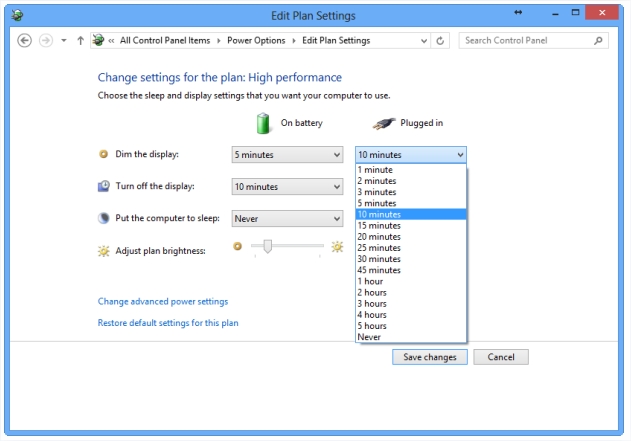631x441 pixels.
Task: Click the Save changes button
Action: (430, 357)
